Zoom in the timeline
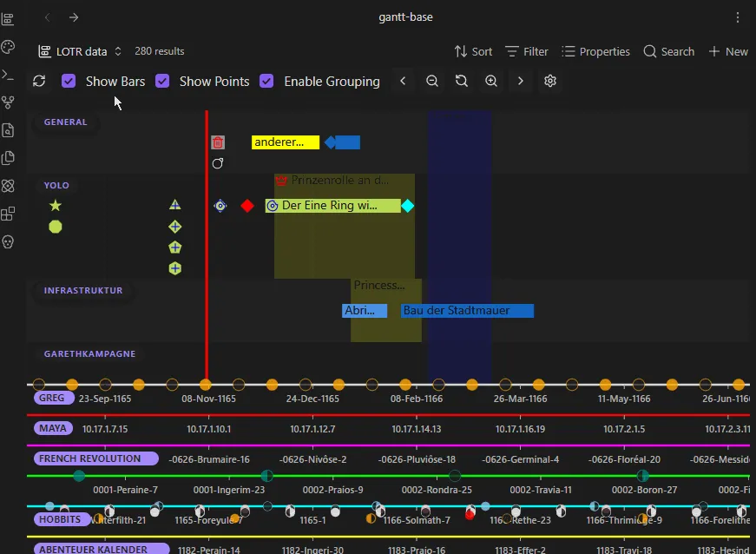Image resolution: width=756 pixels, height=554 pixels. (x=490, y=81)
